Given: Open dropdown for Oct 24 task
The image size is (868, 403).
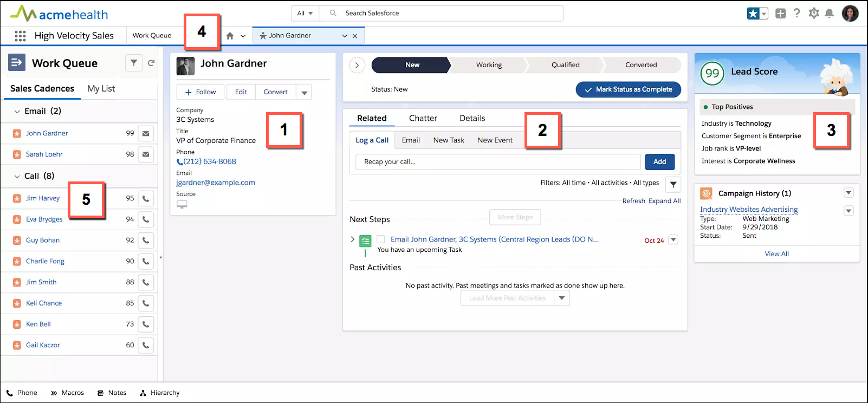Looking at the screenshot, I should click(x=673, y=239).
